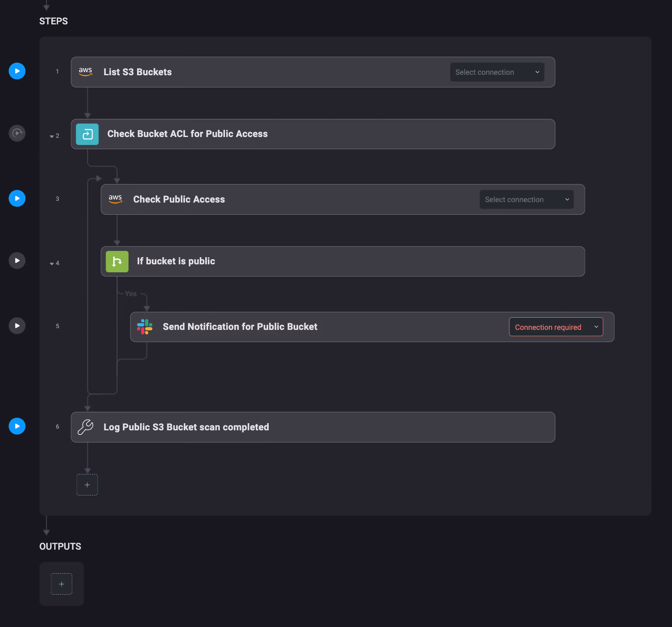Click the Yes branch label

click(x=131, y=294)
